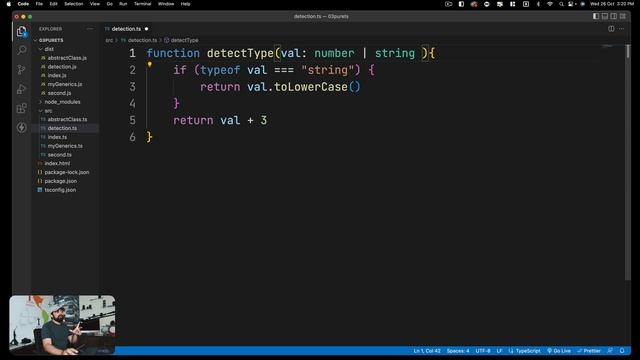
Task: Open the Extensions view
Action: [22, 108]
